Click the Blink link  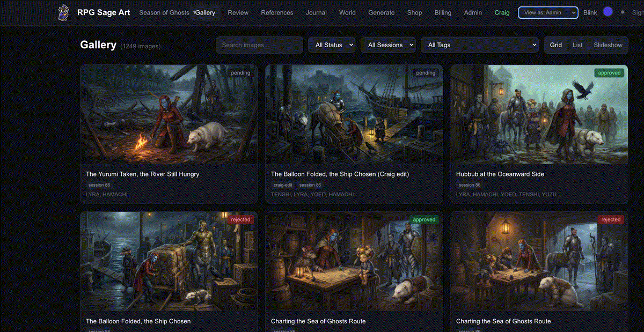(590, 12)
